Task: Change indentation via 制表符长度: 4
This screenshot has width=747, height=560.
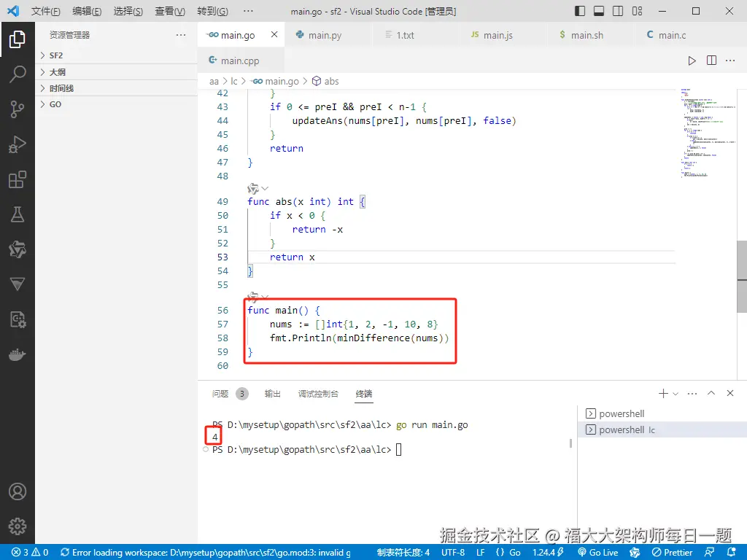Action: [x=403, y=553]
